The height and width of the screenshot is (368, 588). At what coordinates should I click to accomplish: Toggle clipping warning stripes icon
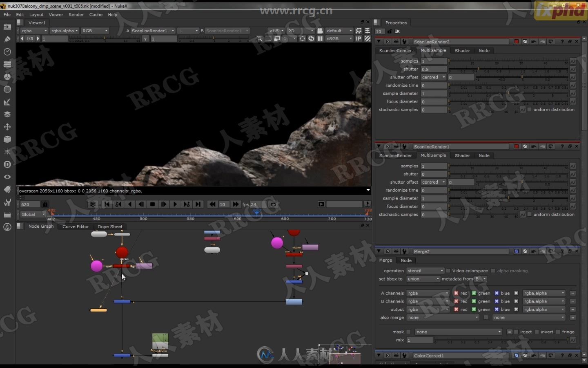367,38
